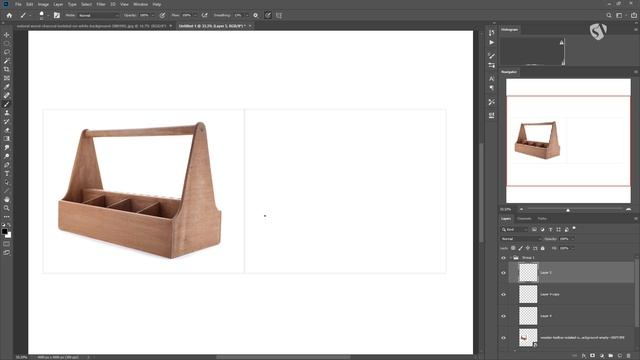This screenshot has height=360, width=640.
Task: Switch to first document tab with jpg
Action: (91, 26)
